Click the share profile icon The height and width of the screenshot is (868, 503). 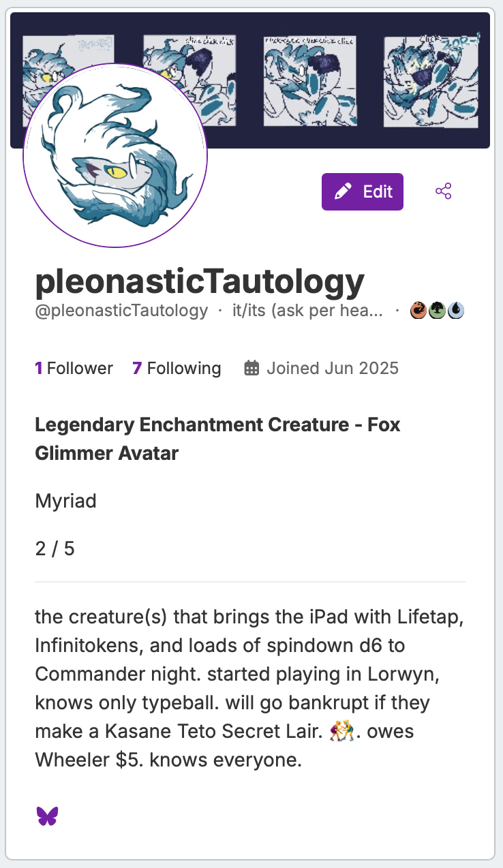[444, 191]
